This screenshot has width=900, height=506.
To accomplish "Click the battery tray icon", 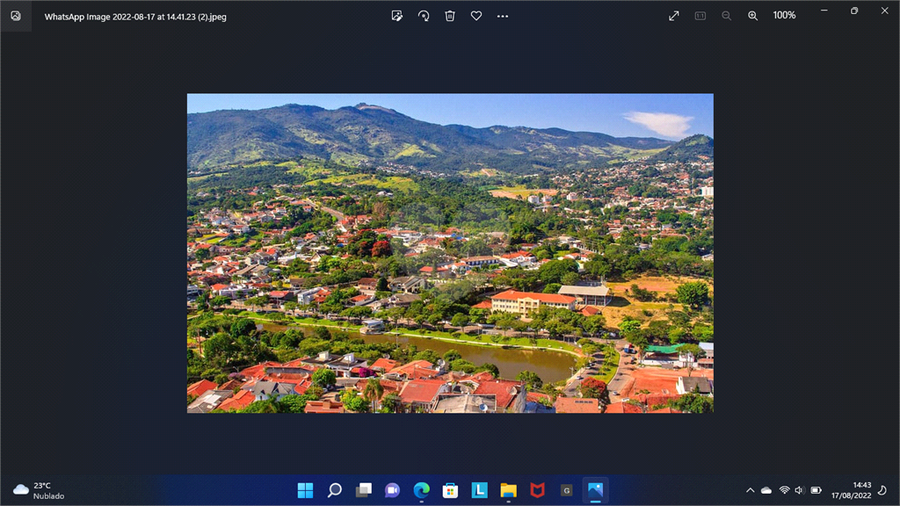I will tap(816, 491).
